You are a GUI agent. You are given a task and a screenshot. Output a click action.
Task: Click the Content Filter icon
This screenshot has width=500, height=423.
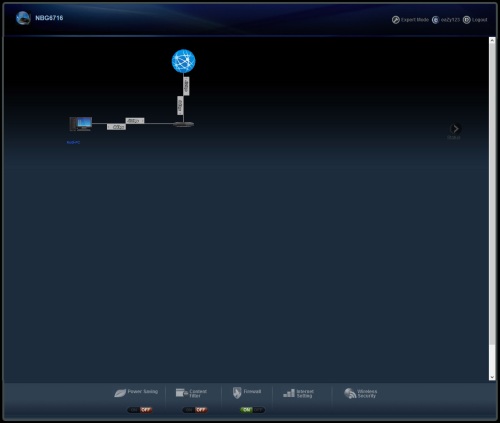point(182,393)
